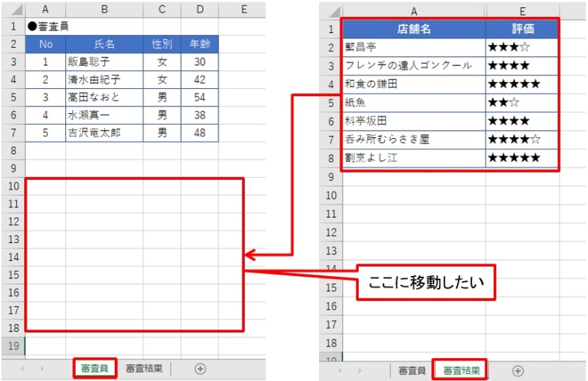Switch to 審査員 tab in the right workbook
Image resolution: width=588 pixels, height=381 pixels.
410,371
